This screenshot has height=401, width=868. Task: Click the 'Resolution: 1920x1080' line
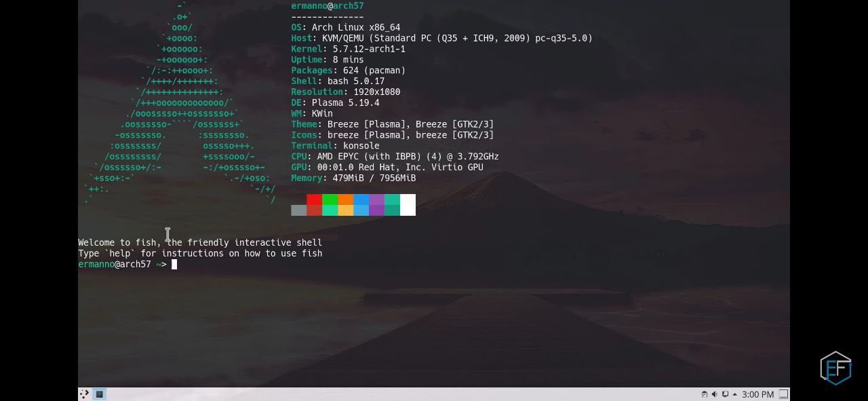point(346,92)
